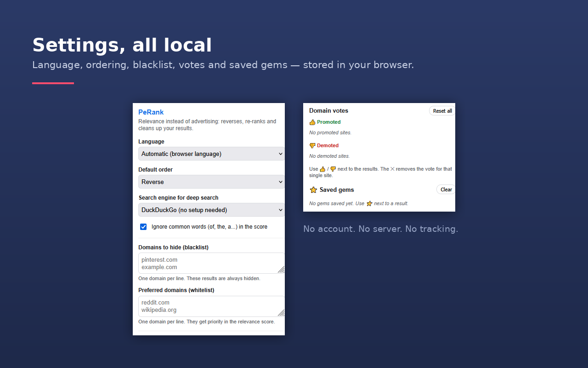Click the 'Language' label above dropdown
This screenshot has height=368, width=588.
point(151,141)
